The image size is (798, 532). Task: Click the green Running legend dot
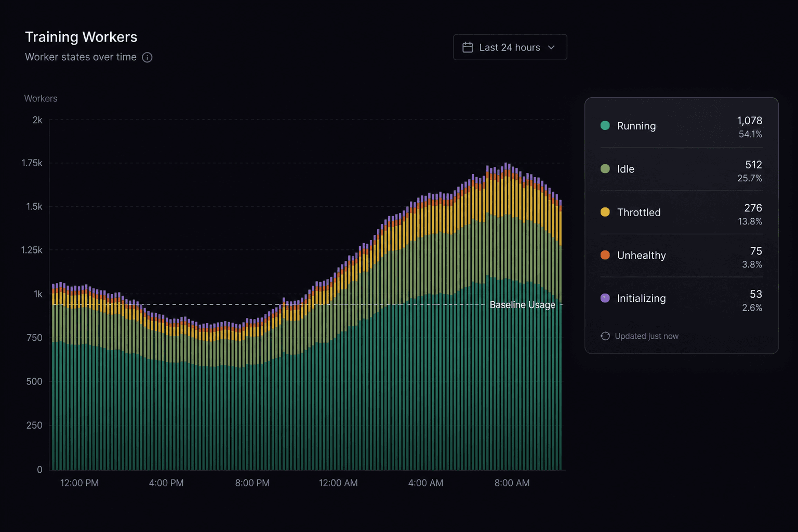[605, 125]
